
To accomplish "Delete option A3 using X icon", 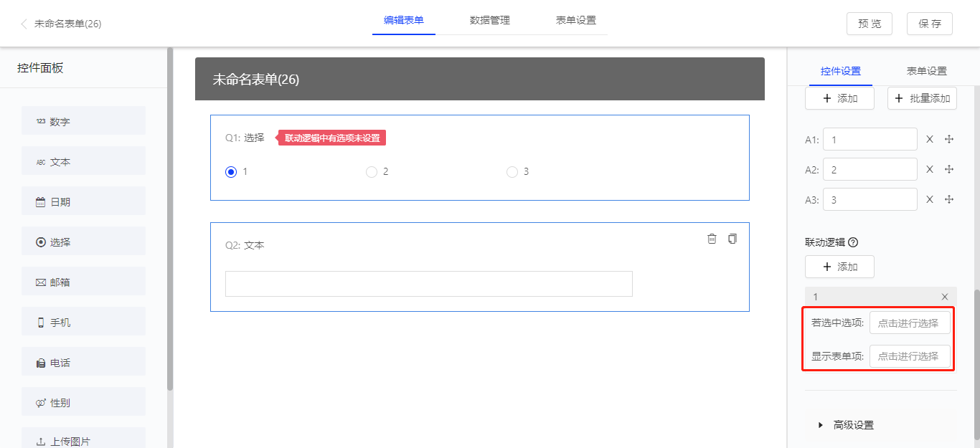I will (930, 199).
